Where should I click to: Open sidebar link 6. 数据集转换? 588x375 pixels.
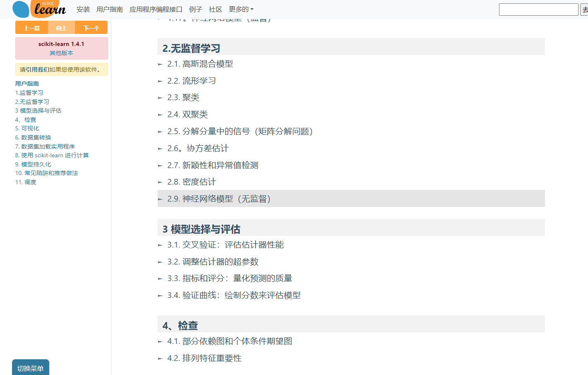point(34,137)
